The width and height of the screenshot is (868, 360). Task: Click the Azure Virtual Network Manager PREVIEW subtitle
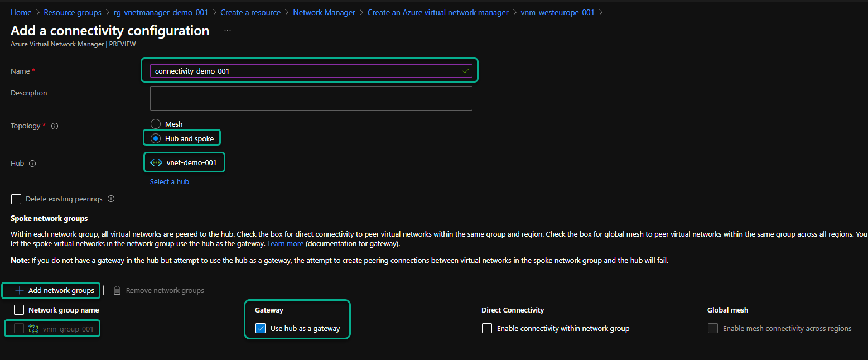click(73, 44)
